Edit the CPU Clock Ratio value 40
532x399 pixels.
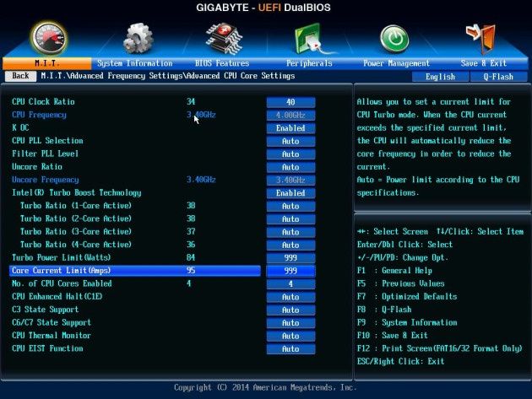click(290, 102)
